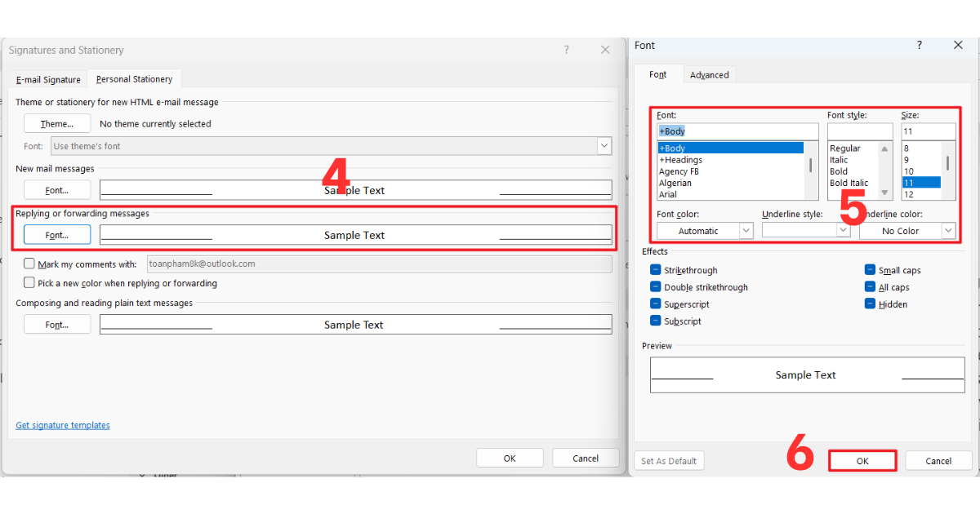Close the Font dialog window
This screenshot has height=514, width=980.
coord(958,46)
